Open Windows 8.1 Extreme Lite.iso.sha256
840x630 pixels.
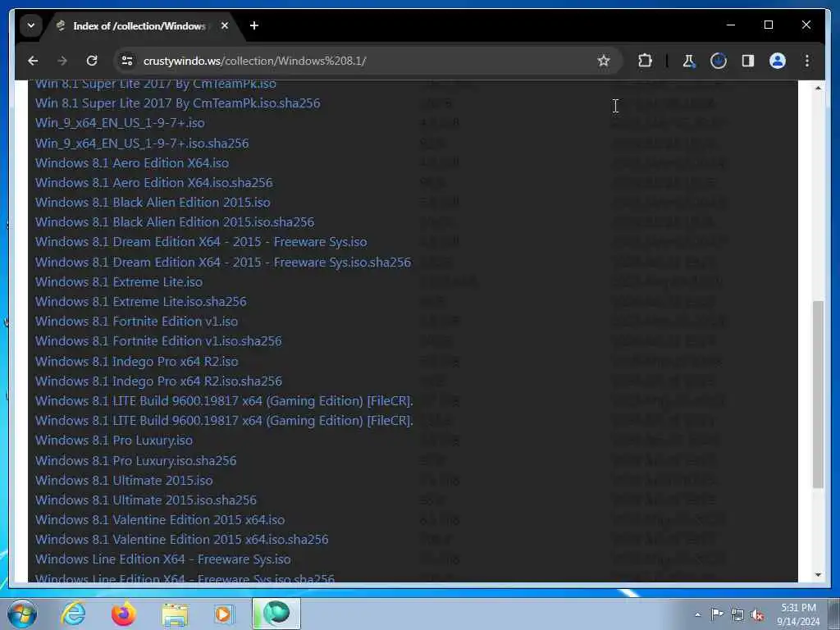(141, 302)
